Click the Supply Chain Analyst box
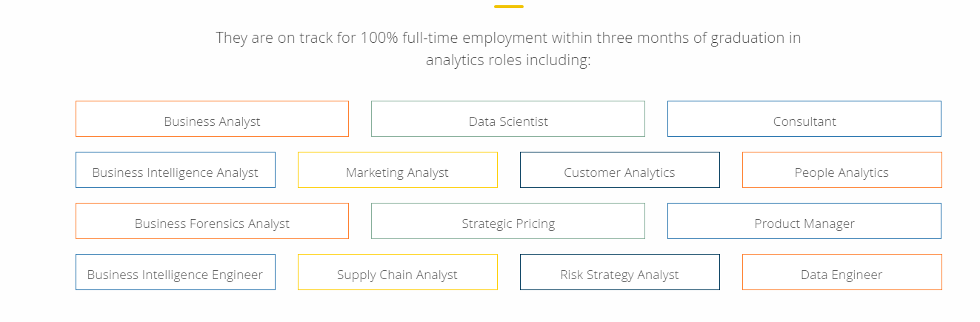 pos(398,272)
